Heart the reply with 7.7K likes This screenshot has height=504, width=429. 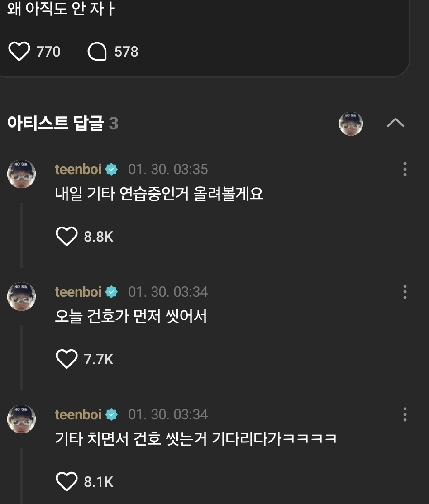pos(67,359)
